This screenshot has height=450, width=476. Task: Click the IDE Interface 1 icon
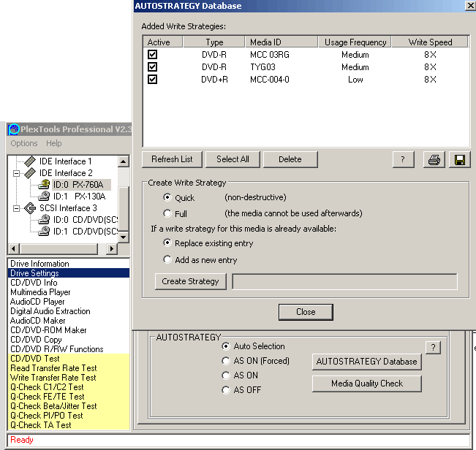coord(30,161)
